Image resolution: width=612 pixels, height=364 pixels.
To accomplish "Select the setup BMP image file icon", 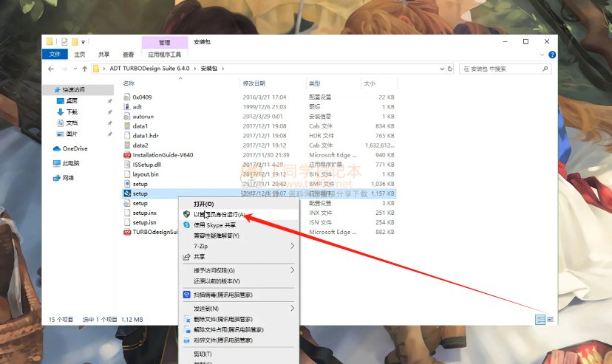I will 127,184.
